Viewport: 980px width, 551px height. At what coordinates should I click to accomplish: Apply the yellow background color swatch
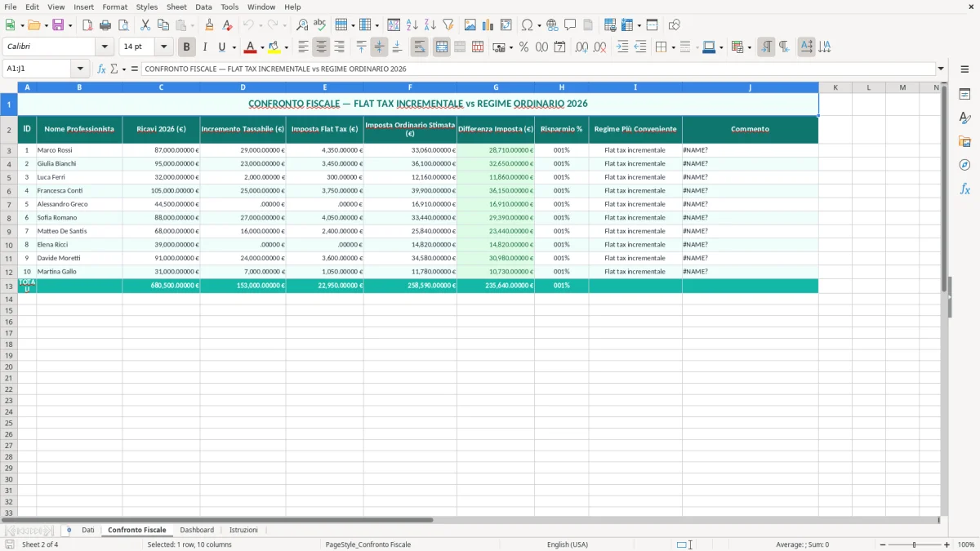point(274,47)
